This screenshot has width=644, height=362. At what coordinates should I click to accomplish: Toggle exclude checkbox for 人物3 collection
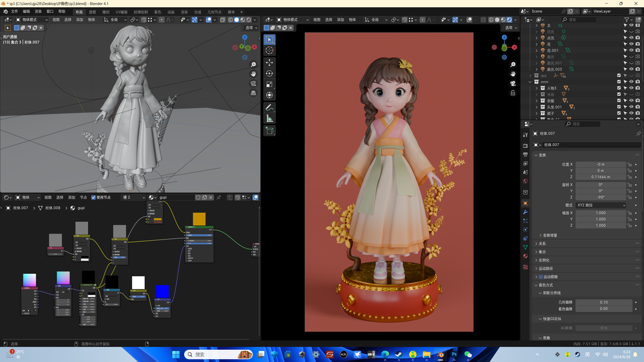point(619,88)
